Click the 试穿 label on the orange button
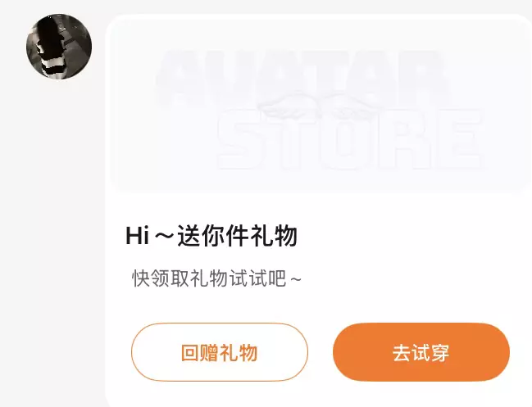 coord(431,353)
